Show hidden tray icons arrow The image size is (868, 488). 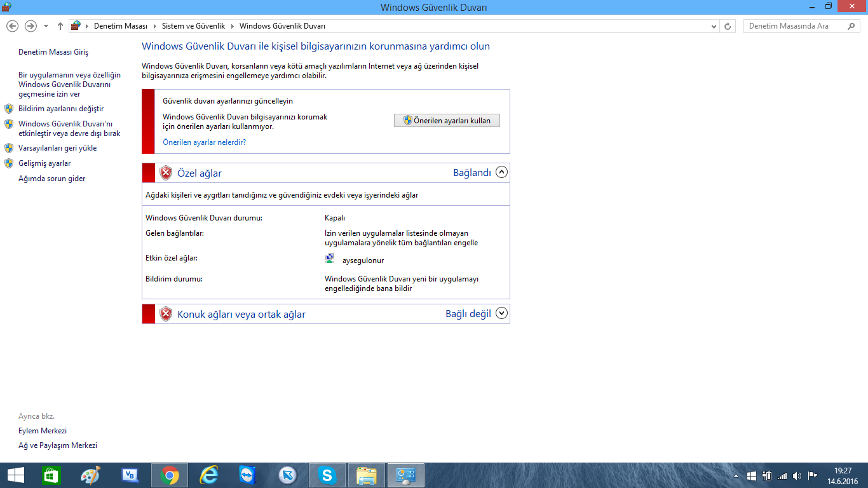(737, 475)
